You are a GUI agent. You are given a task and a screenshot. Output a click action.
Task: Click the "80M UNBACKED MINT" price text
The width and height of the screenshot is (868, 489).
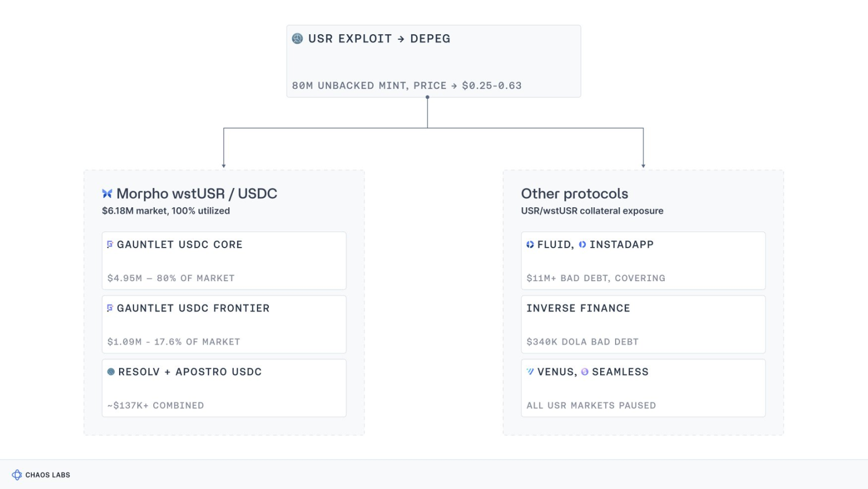(x=407, y=85)
